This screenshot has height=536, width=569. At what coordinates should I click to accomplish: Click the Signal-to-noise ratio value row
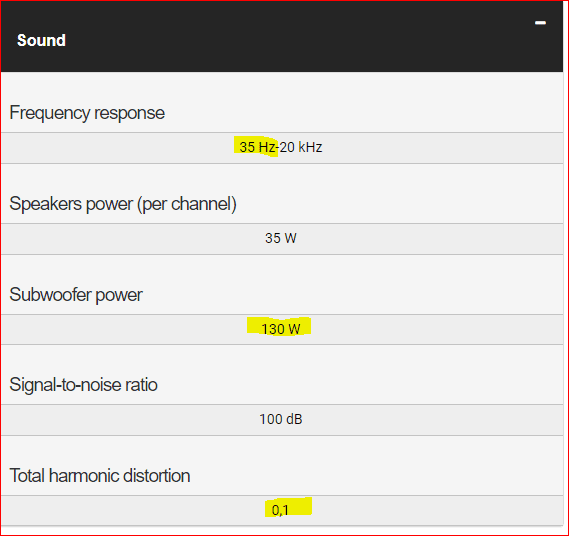282,420
